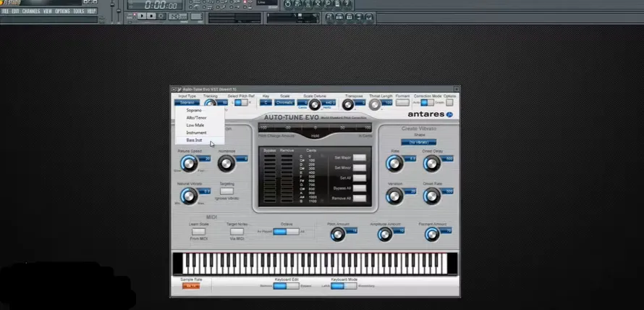Click the Remove All button
The width and height of the screenshot is (644, 310).
(x=360, y=198)
